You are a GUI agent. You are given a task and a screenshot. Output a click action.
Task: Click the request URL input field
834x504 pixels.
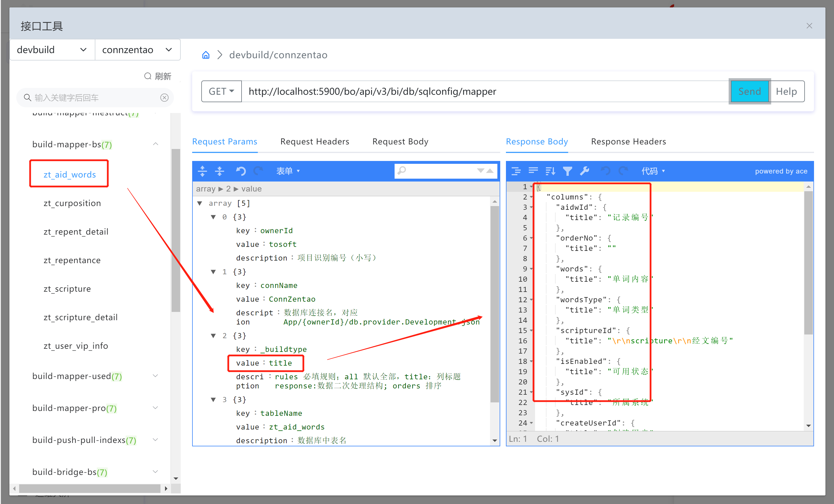point(485,91)
